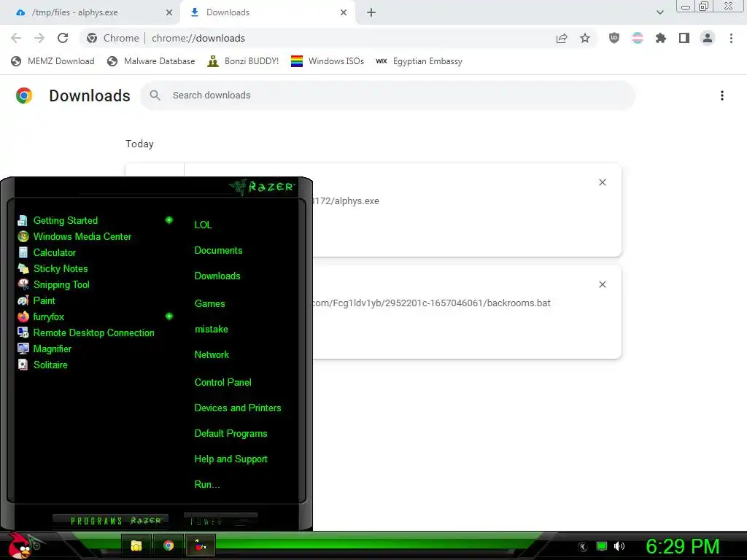Open the third pinned taskbar app
The image size is (747, 560).
coord(201,545)
